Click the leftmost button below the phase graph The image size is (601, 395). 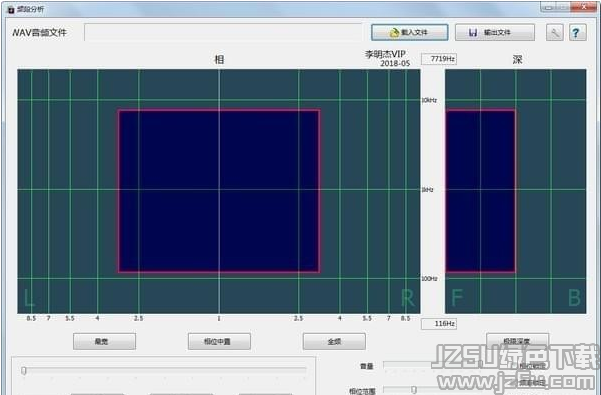coord(104,341)
